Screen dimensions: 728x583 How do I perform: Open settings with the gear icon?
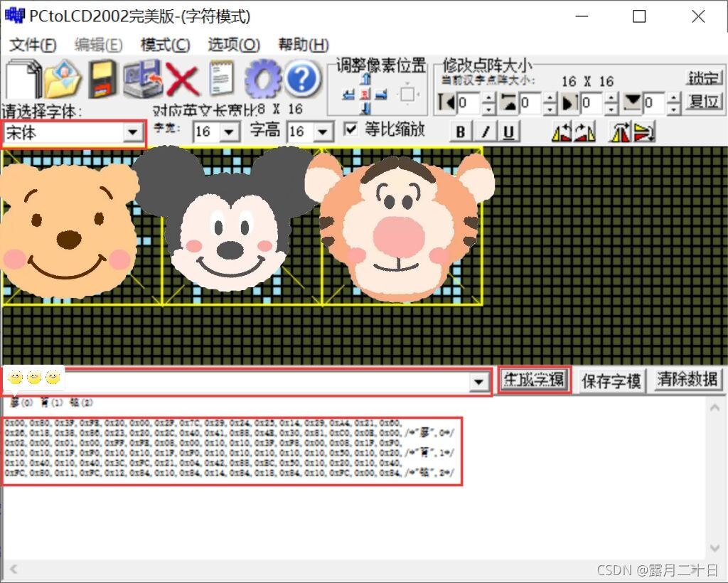[x=263, y=78]
